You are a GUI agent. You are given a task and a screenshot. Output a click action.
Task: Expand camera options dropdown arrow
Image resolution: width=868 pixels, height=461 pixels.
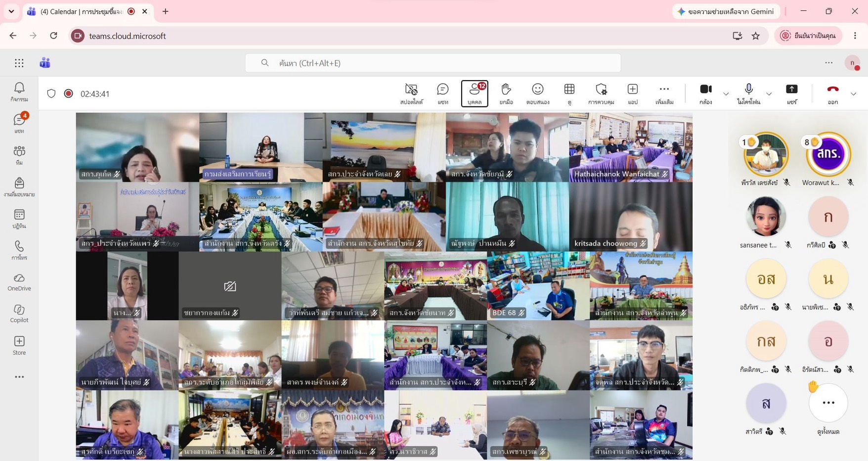726,94
